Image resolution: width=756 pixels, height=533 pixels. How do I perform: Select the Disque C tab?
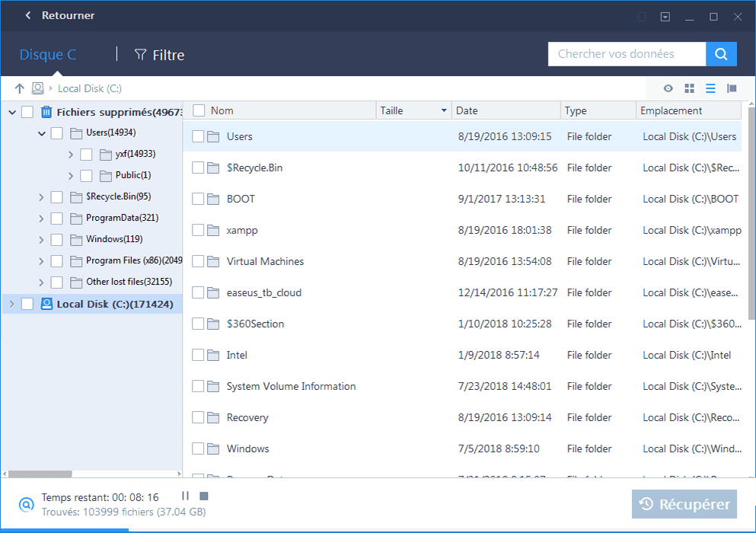[48, 55]
